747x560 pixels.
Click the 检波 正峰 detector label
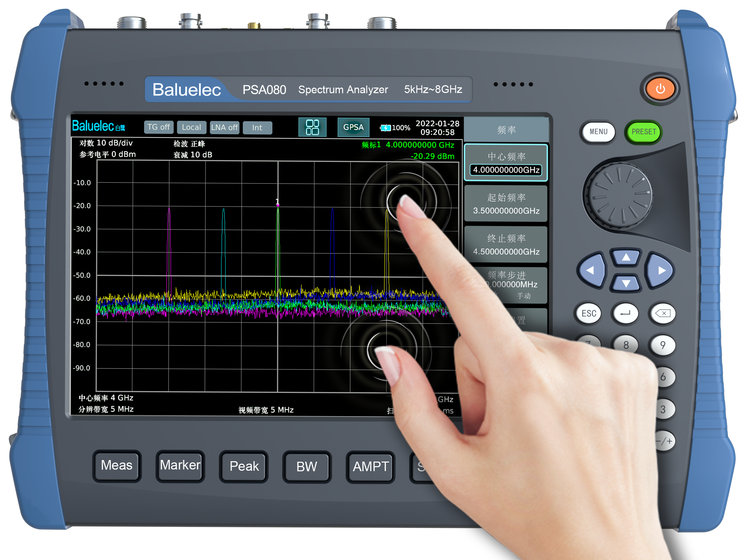tap(189, 144)
